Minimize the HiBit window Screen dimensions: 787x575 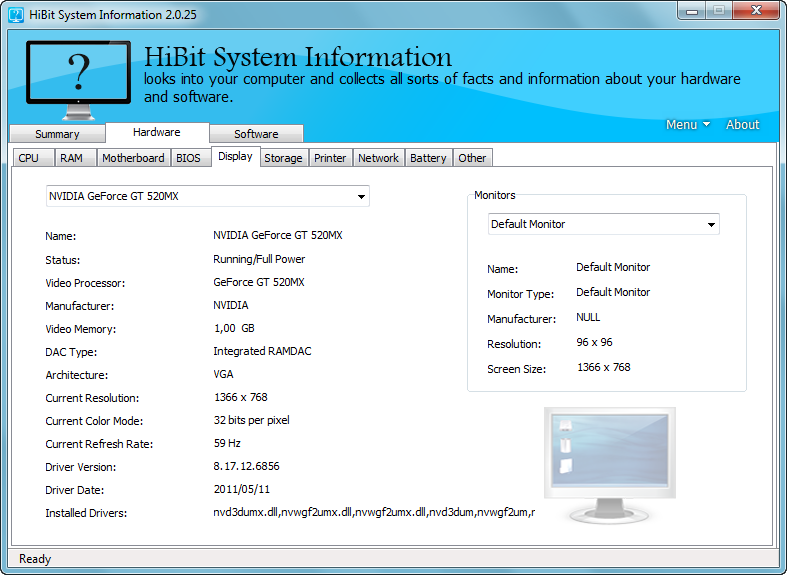[692, 11]
